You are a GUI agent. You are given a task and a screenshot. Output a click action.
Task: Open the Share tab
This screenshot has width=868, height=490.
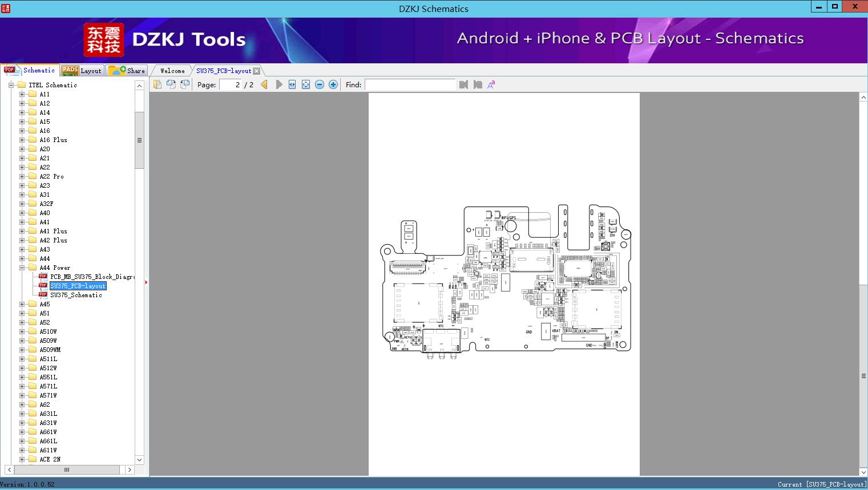coord(127,71)
